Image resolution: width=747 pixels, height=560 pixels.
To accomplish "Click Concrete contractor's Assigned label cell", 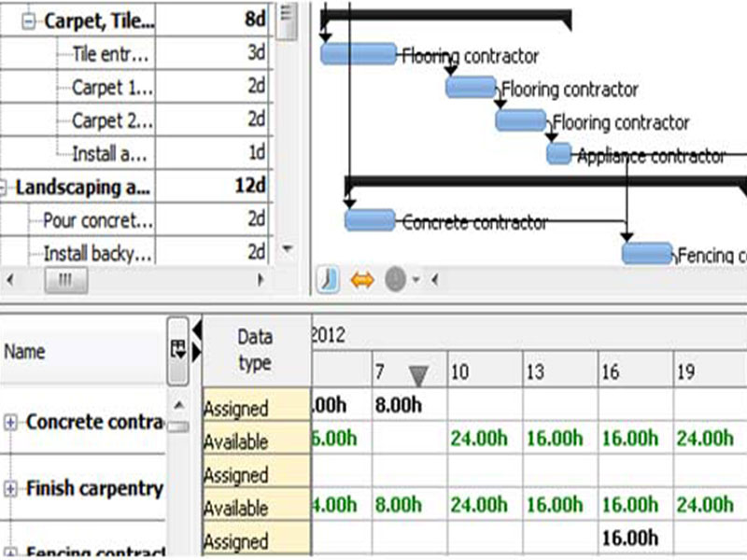I will point(256,405).
